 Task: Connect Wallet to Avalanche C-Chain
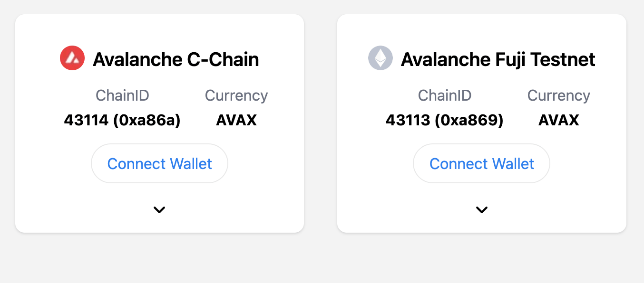tap(159, 164)
